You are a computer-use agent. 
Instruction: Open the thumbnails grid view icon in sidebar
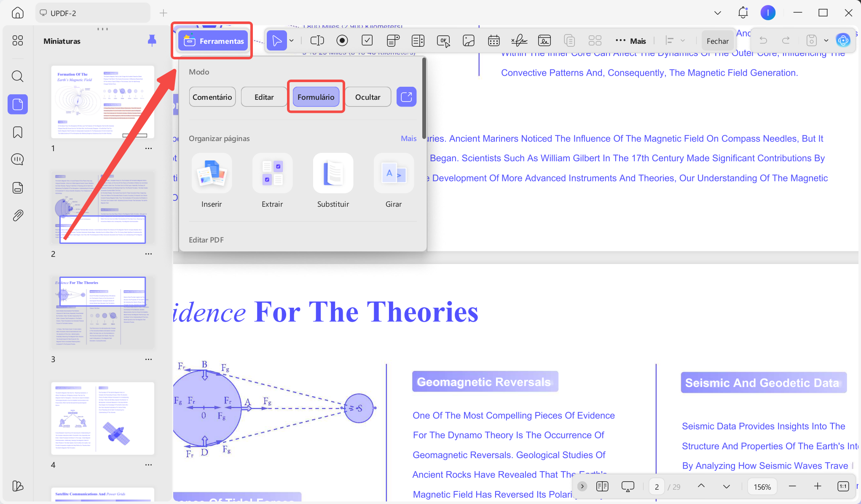pos(18,40)
